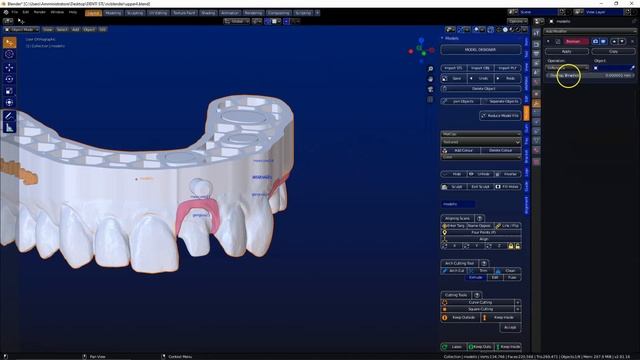Click the modifier name field reading Boolean

576,41
